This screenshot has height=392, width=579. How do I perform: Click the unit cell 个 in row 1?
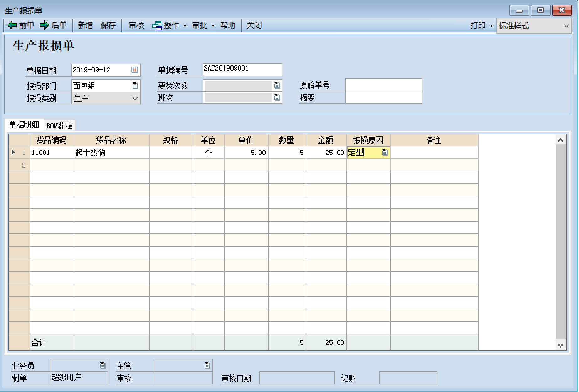coord(208,152)
